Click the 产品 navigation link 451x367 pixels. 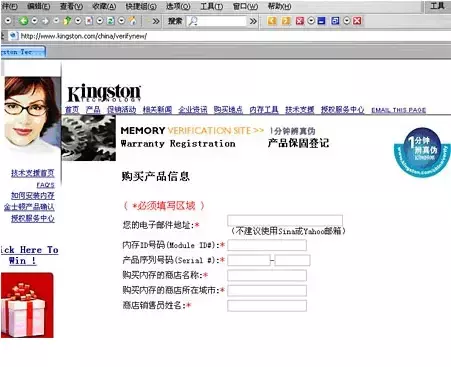(x=93, y=110)
